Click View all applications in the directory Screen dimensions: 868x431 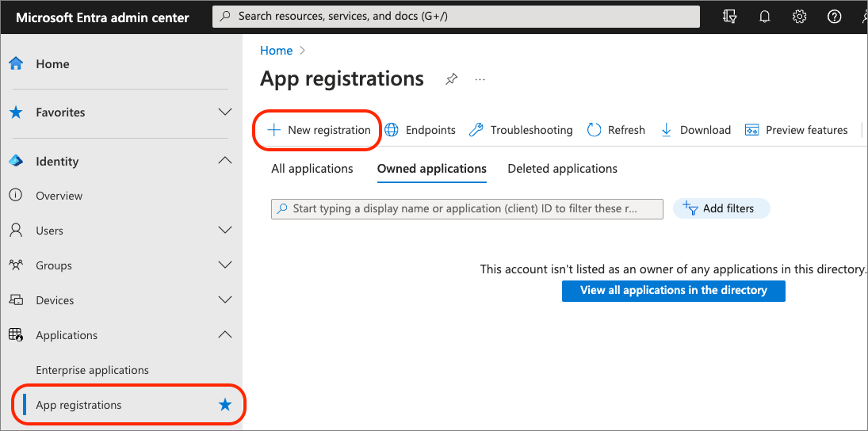tap(674, 291)
